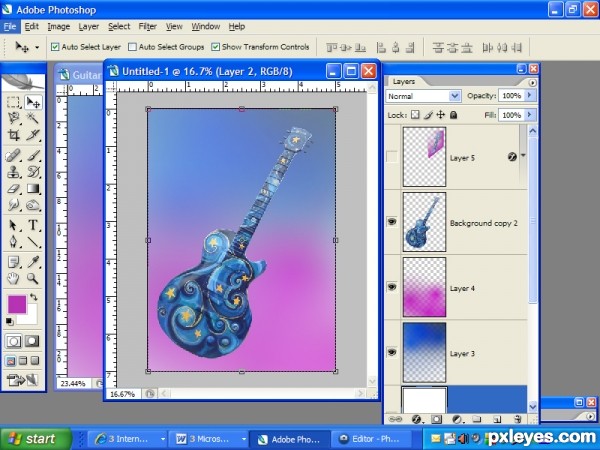This screenshot has width=600, height=450.
Task: Toggle Auto Select Layer checkbox
Action: point(55,47)
